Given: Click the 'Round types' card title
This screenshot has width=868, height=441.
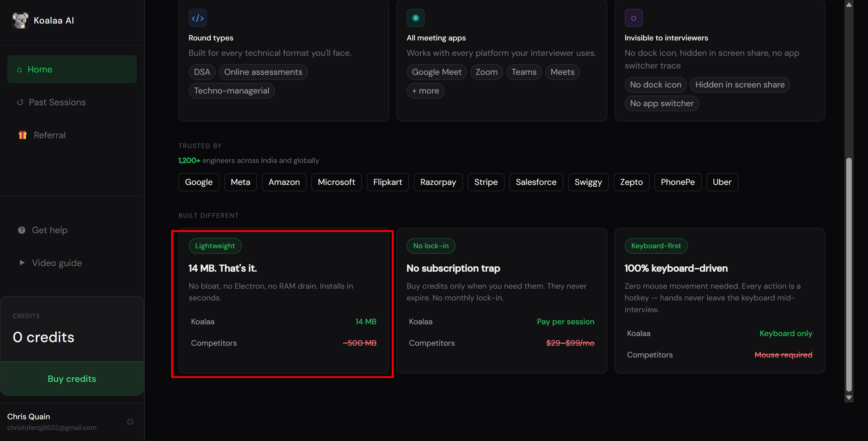Looking at the screenshot, I should 211,38.
